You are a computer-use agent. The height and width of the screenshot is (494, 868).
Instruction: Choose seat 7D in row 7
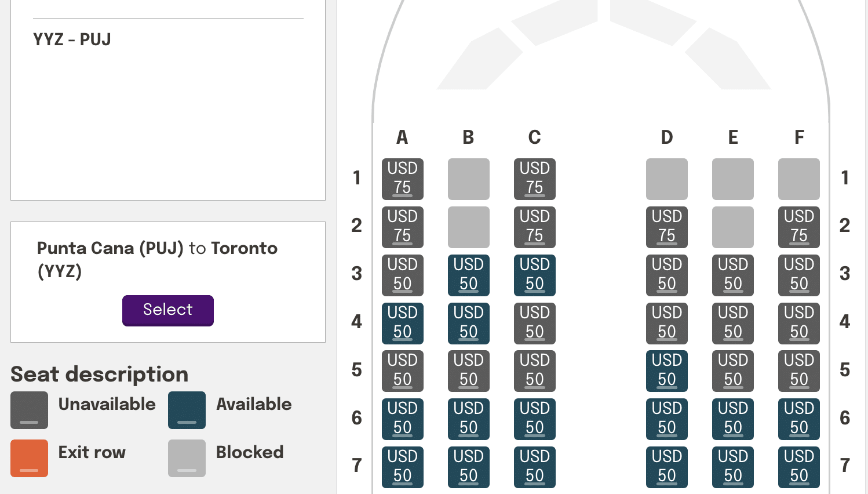pyautogui.click(x=666, y=467)
